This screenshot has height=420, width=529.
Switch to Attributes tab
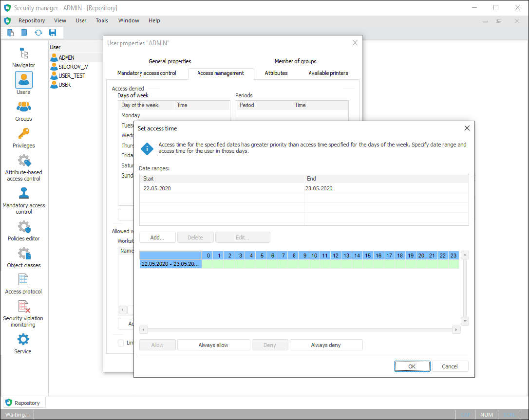tap(276, 73)
